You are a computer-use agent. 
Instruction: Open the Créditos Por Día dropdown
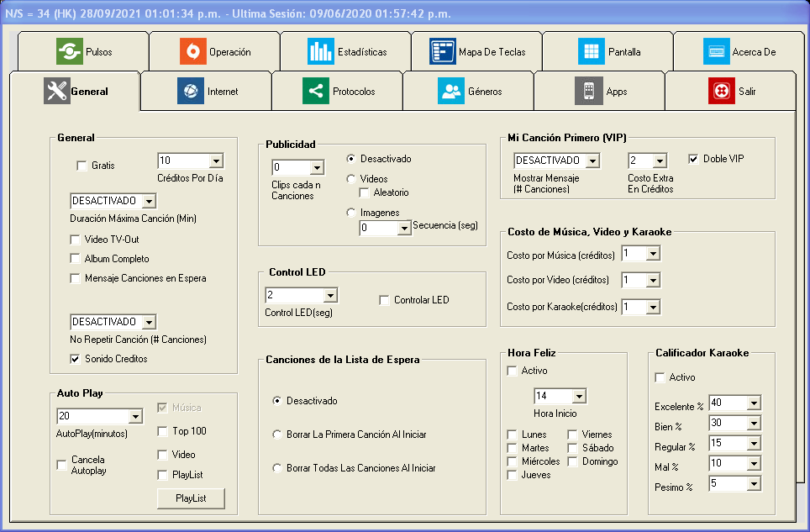pos(217,161)
